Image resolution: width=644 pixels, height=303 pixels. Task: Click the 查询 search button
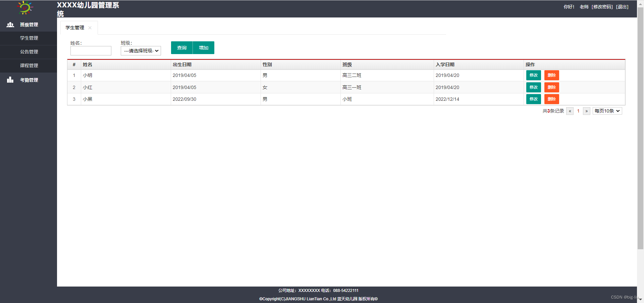(182, 48)
